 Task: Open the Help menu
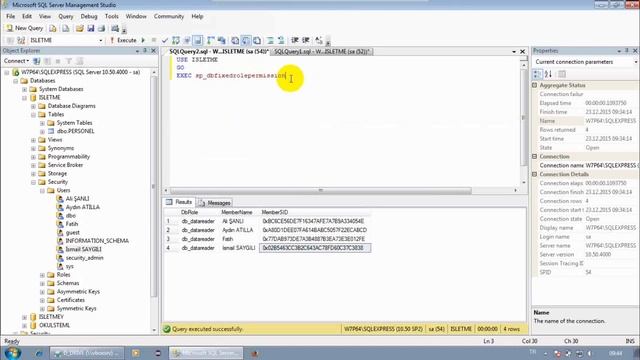[197, 16]
